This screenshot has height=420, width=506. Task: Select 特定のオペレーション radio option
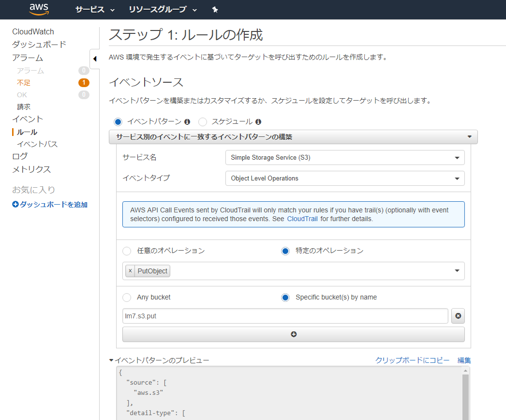click(x=285, y=251)
